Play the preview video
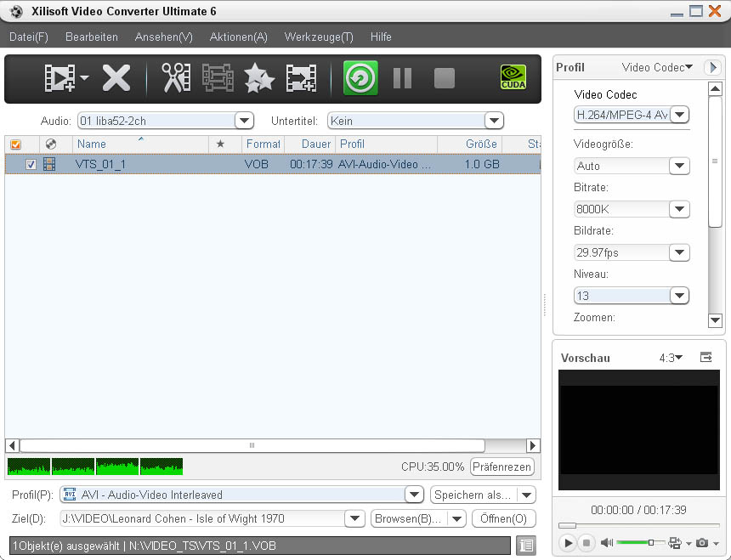Viewport: 731px width, 560px height. [567, 543]
